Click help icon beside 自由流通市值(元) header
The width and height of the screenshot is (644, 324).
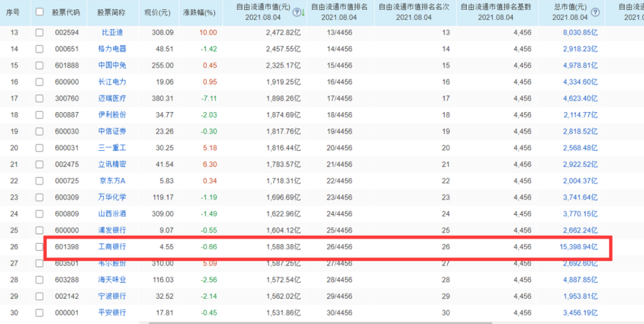296,12
